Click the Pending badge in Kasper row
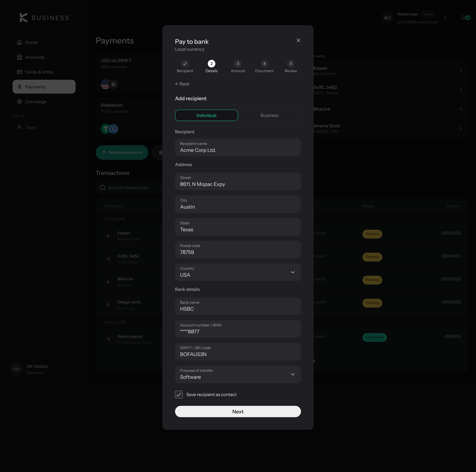Image resolution: width=476 pixels, height=472 pixels. pos(372,234)
